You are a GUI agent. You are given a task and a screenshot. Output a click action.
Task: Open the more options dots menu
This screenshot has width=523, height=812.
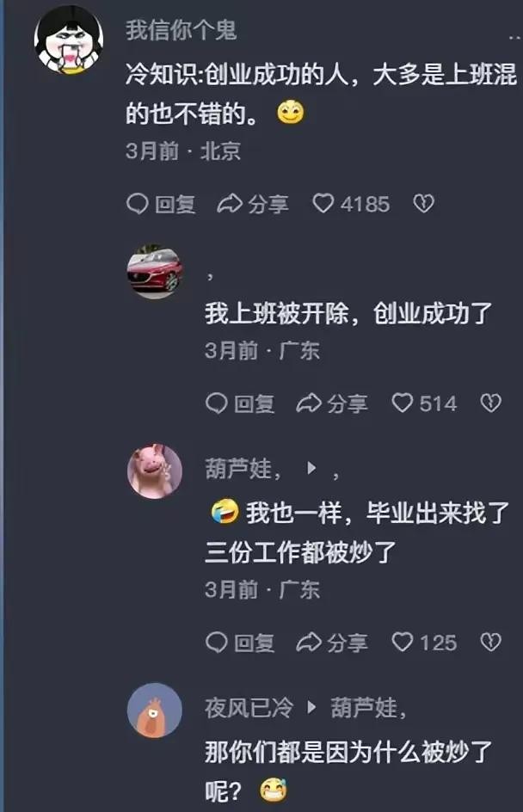point(514,37)
